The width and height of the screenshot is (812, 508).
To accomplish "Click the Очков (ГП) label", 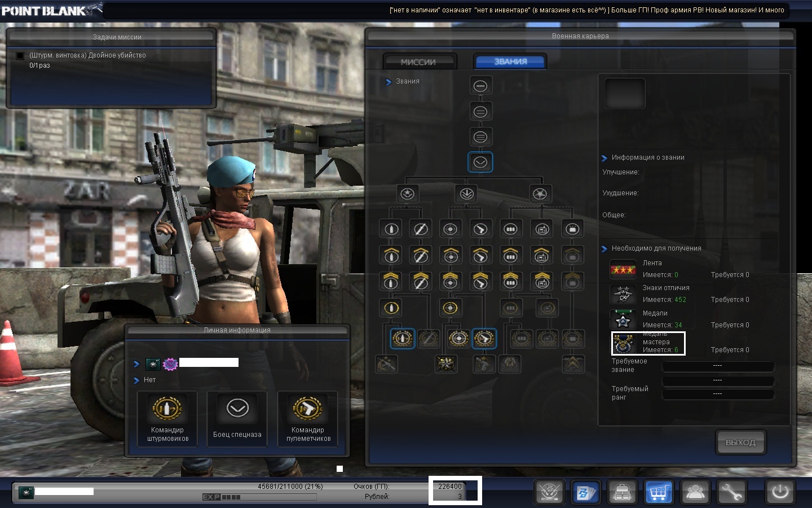I will click(x=372, y=487).
